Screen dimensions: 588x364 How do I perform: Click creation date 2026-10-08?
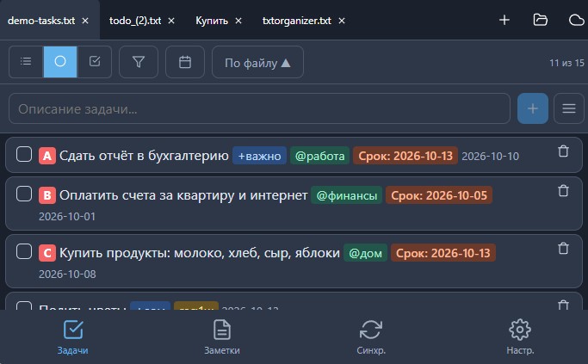click(x=67, y=275)
